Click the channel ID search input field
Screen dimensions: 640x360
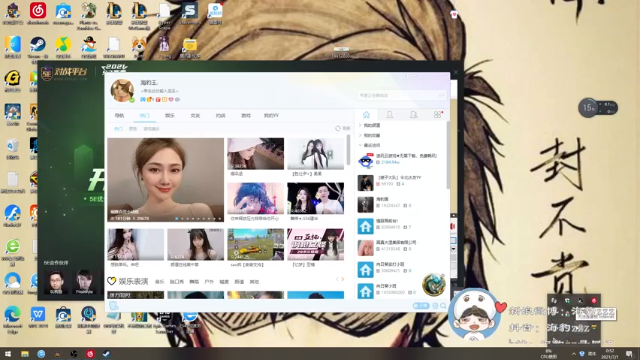(402, 95)
